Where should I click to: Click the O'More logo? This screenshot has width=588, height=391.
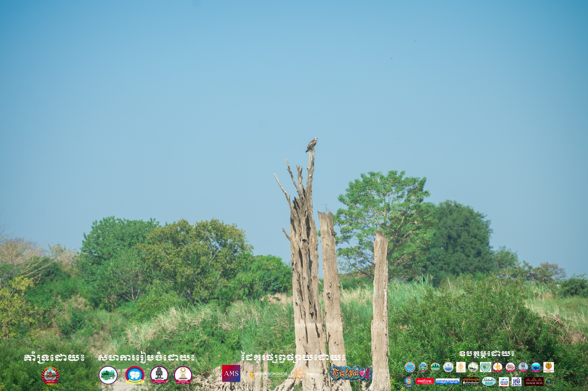[x=517, y=382]
